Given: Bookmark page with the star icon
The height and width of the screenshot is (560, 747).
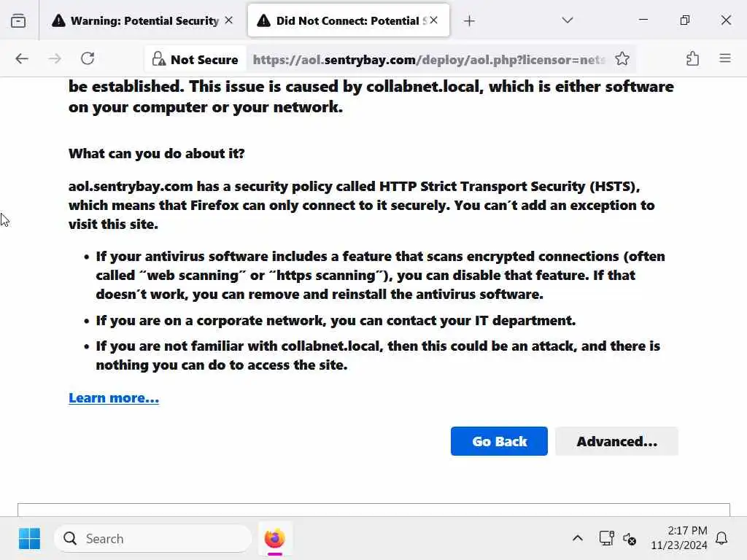Looking at the screenshot, I should [622, 59].
